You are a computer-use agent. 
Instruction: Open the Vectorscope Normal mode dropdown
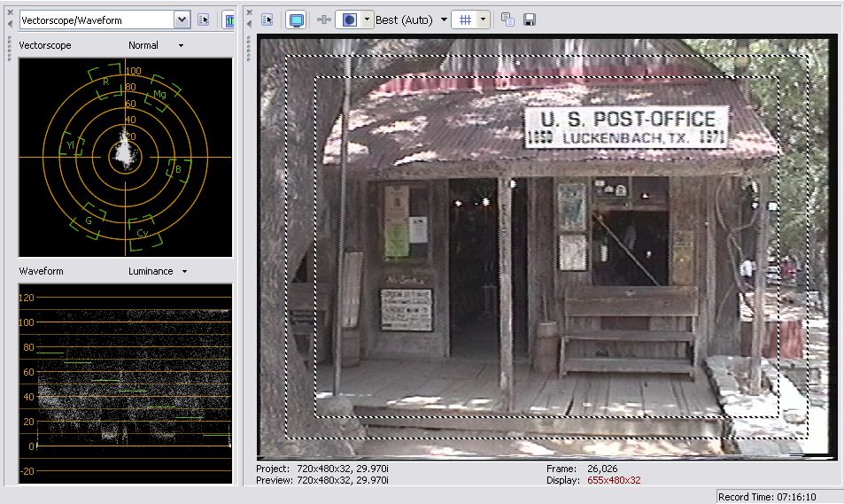coord(156,46)
